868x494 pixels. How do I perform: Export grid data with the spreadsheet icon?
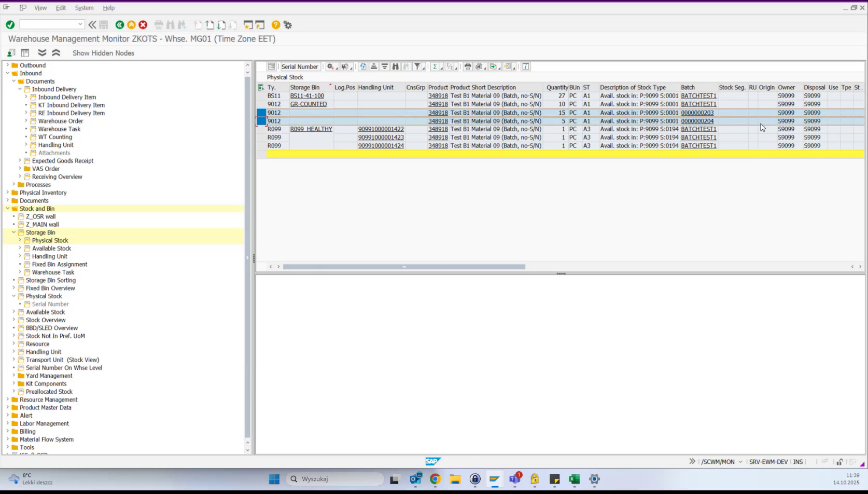pos(493,66)
